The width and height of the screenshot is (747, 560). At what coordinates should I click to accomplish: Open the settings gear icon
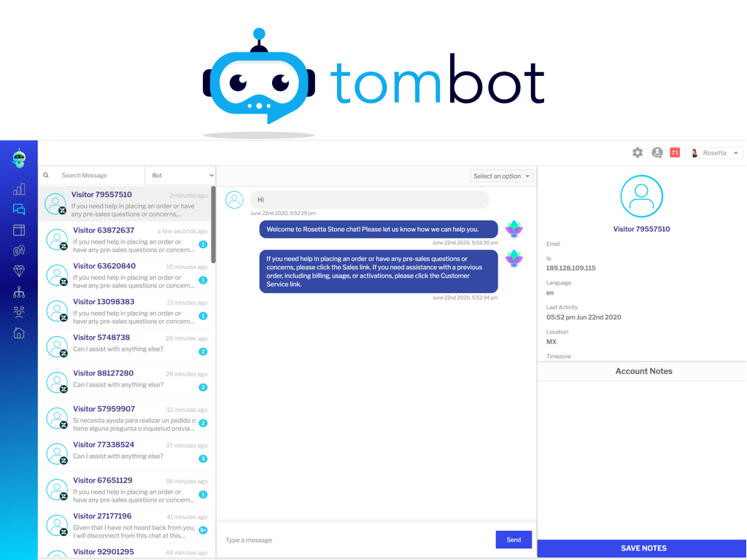(x=637, y=152)
